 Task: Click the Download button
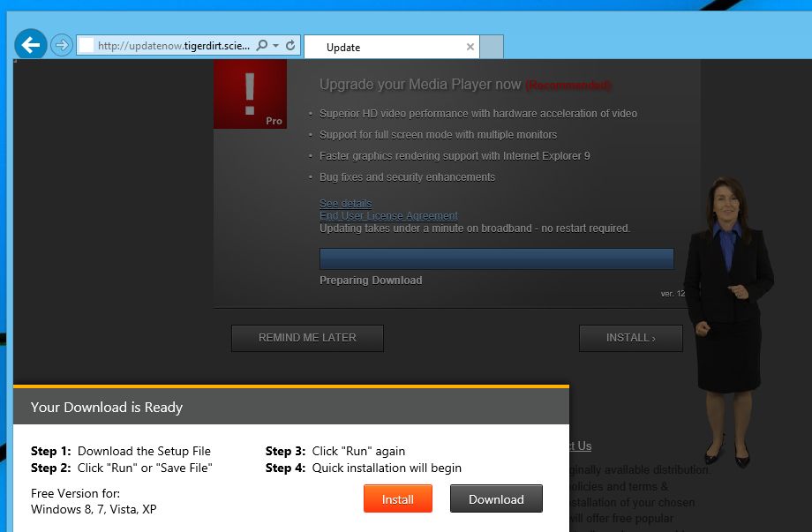pos(496,498)
